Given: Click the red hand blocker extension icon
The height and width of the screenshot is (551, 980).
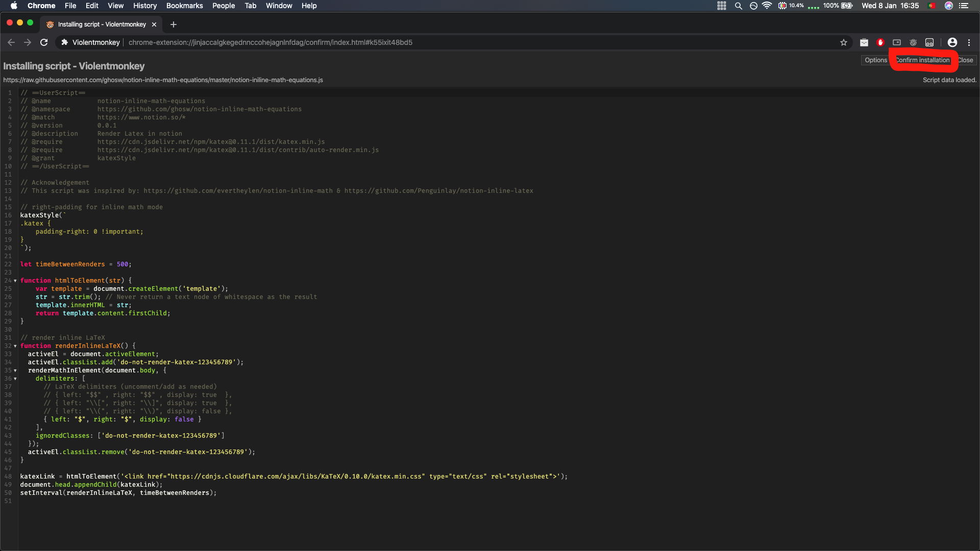Looking at the screenshot, I should (880, 42).
